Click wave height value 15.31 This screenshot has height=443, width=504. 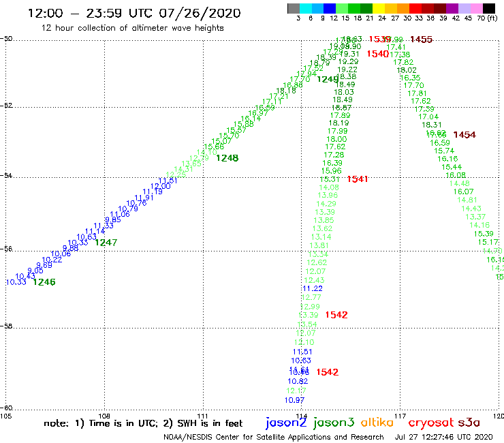coord(330,179)
